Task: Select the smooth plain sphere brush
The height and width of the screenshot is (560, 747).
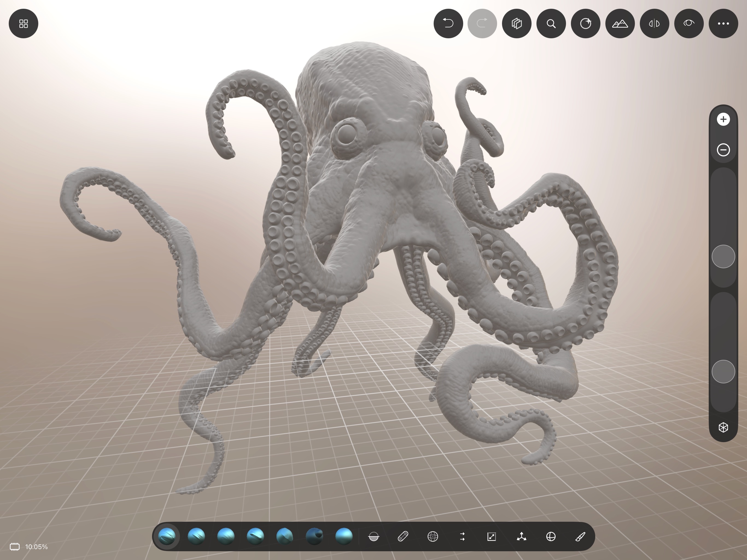Action: [344, 536]
